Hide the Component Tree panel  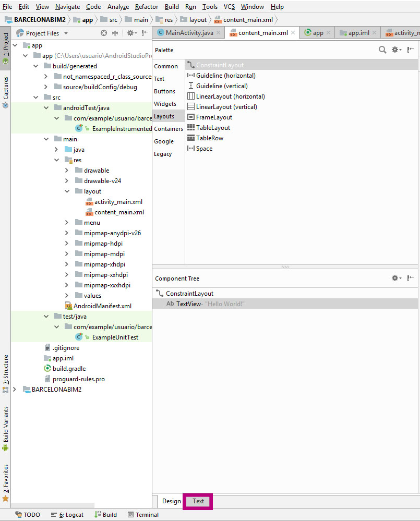coord(411,278)
